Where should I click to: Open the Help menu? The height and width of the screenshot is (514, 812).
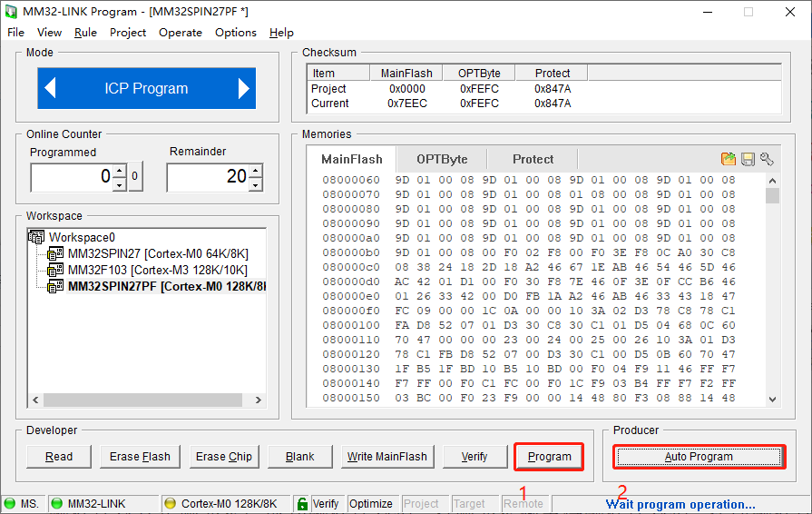281,32
